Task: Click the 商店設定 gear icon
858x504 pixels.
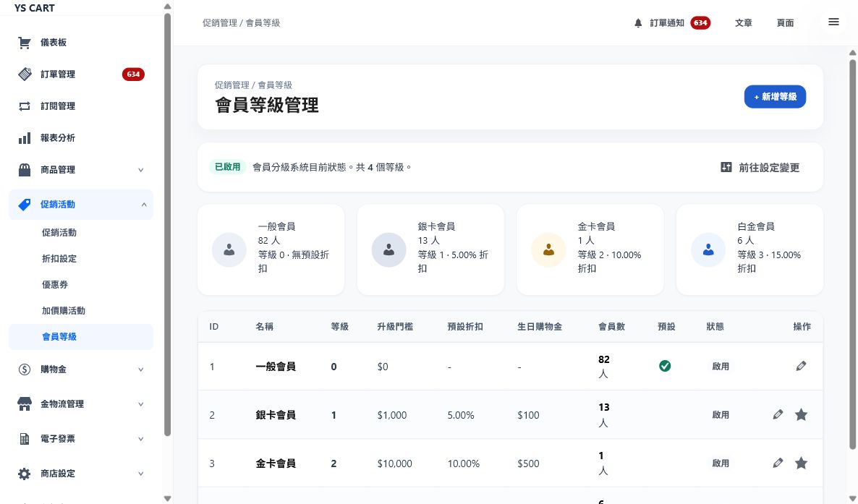Action: 25,474
